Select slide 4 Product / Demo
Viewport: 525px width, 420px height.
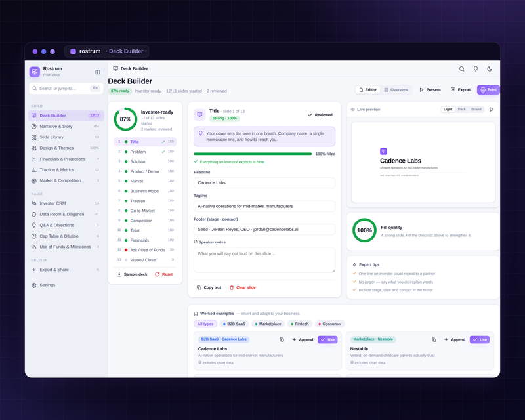tap(145, 171)
